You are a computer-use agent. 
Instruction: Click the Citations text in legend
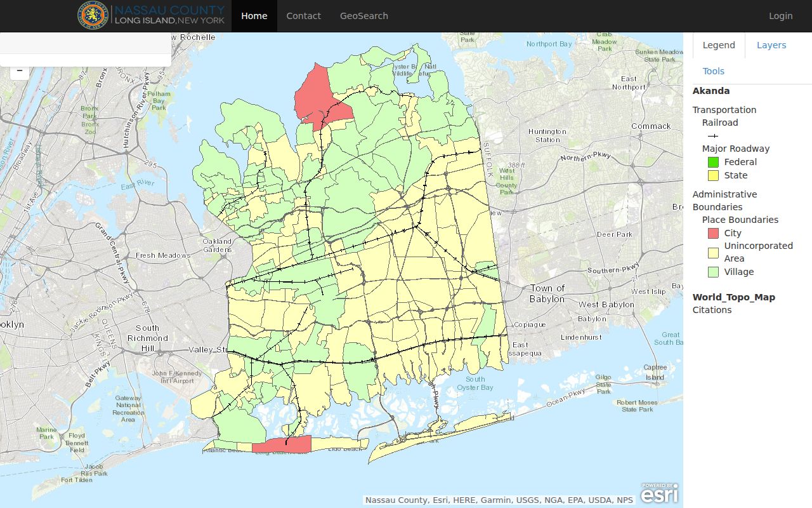(712, 310)
